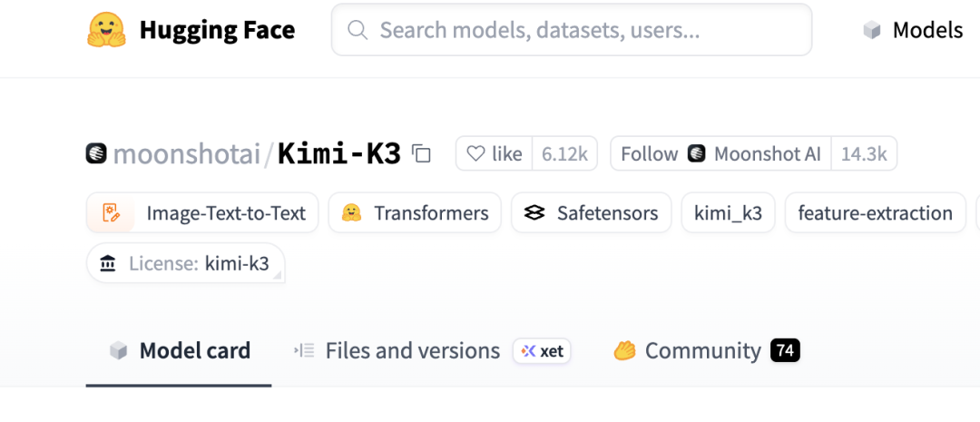Click the Hugging Face emoji logo
Image resolution: width=980 pixels, height=422 pixels.
coord(106,30)
